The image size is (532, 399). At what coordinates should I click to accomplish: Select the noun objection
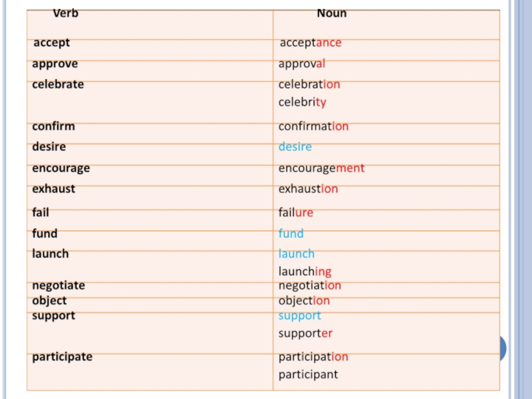point(304,301)
